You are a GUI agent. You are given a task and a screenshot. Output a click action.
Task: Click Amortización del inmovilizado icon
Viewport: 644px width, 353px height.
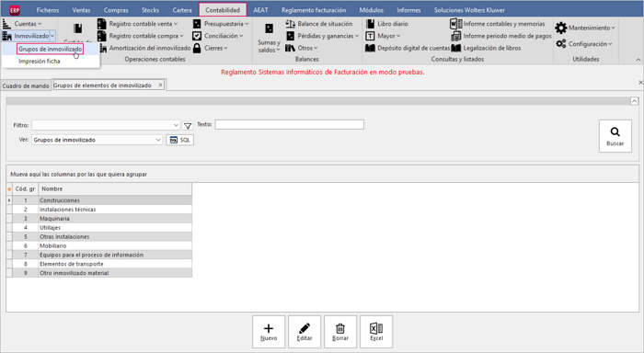[103, 49]
